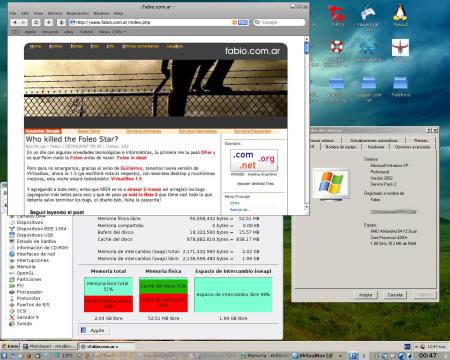Viewport: 450px width, 360px height.
Task: Click the RSS badge in address bar
Action: pyautogui.click(x=243, y=22)
